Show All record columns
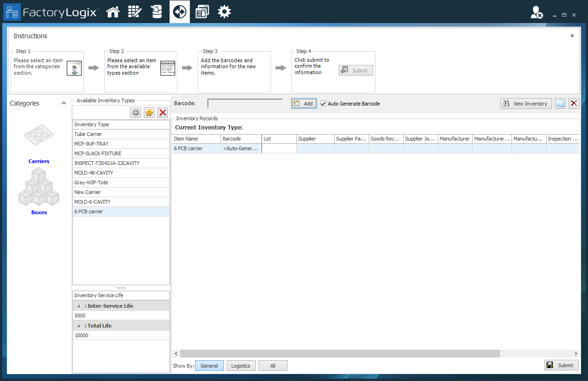Screen dimensions: 588x381 point(273,366)
